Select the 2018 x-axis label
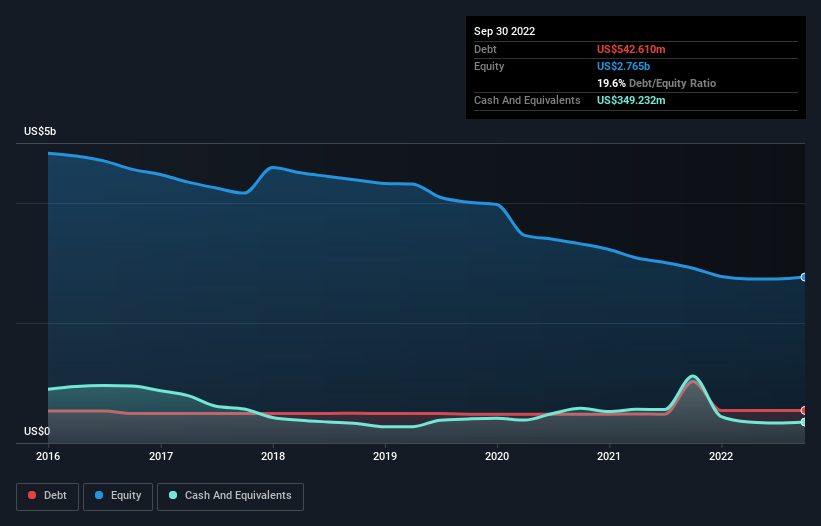Viewport: 821px width, 526px height. coord(273,456)
